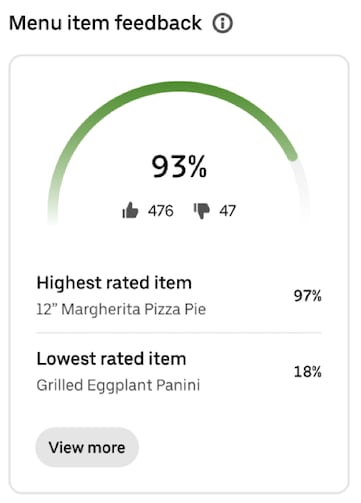This screenshot has width=361, height=503.
Task: Click the thumbs down icon
Action: 202,211
